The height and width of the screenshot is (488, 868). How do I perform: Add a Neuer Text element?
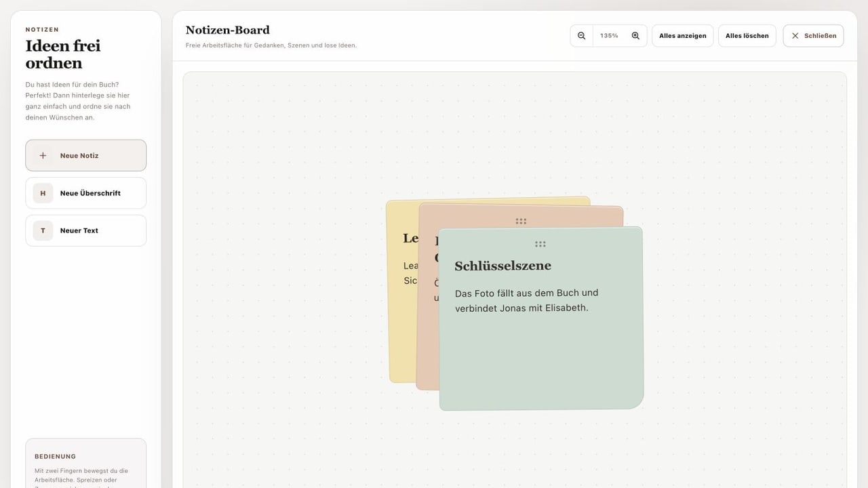85,230
